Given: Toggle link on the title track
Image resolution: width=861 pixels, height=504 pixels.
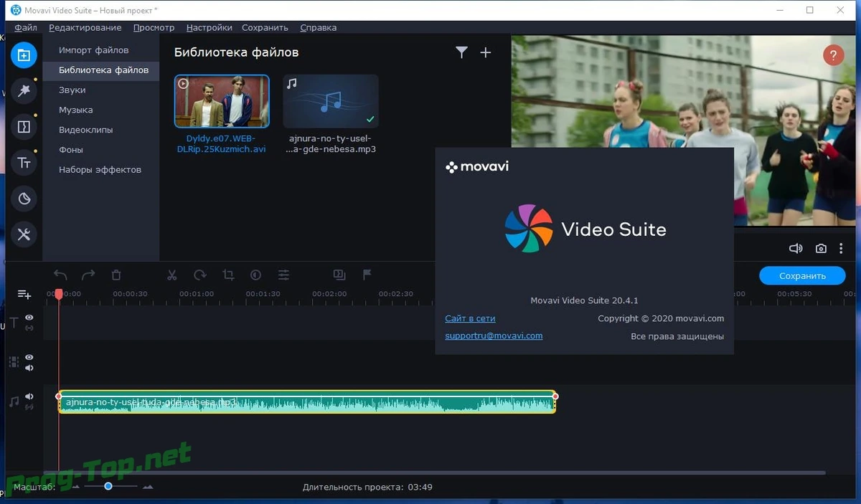Looking at the screenshot, I should [29, 328].
